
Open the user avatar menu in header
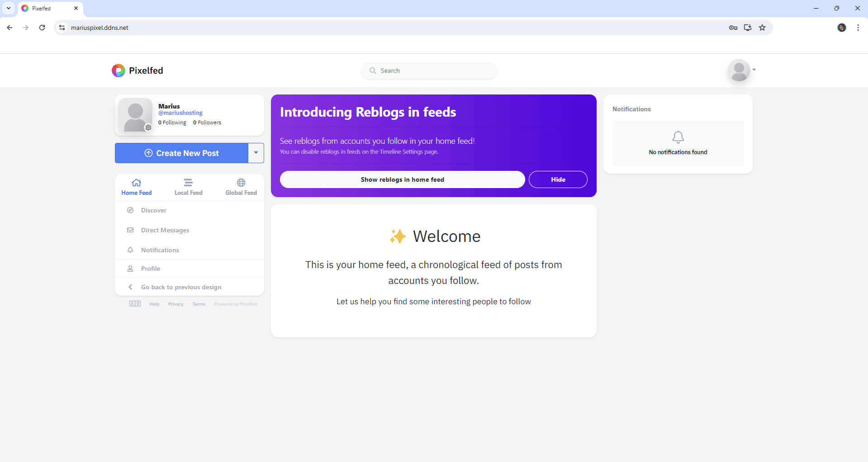point(739,71)
